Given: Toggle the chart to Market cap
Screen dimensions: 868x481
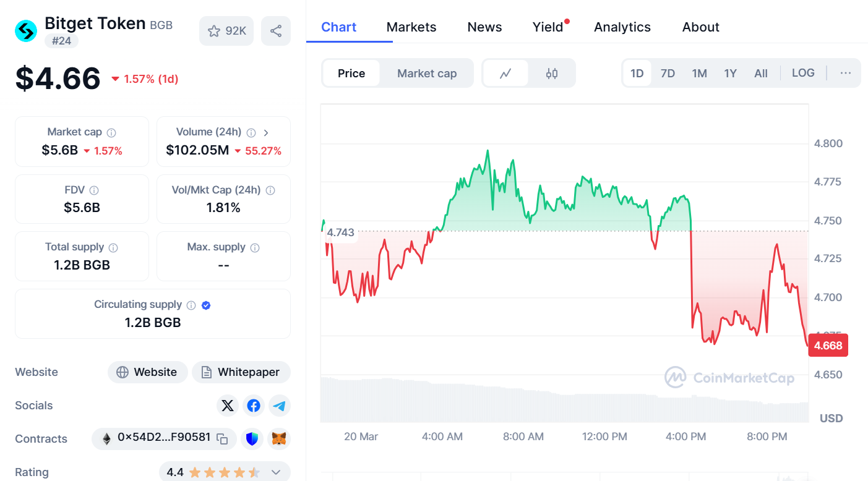Looking at the screenshot, I should pyautogui.click(x=427, y=72).
